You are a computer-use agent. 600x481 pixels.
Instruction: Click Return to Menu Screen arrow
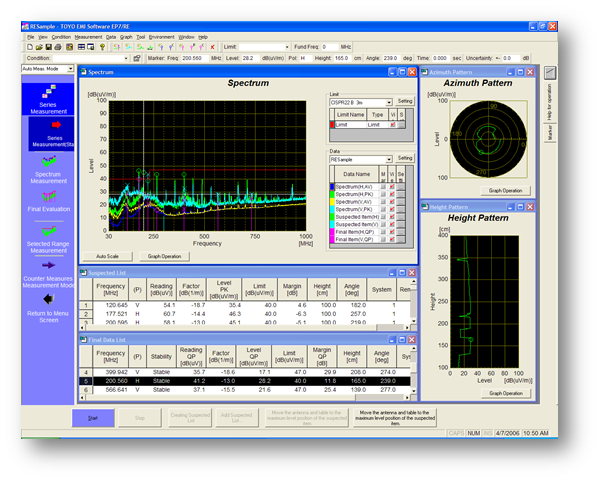click(48, 309)
